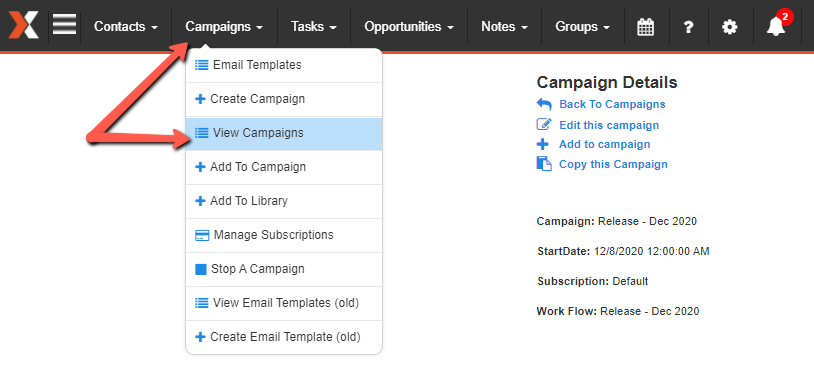Toggle the hamburger menu icon
Image resolution: width=814 pixels, height=367 pixels.
coord(64,24)
